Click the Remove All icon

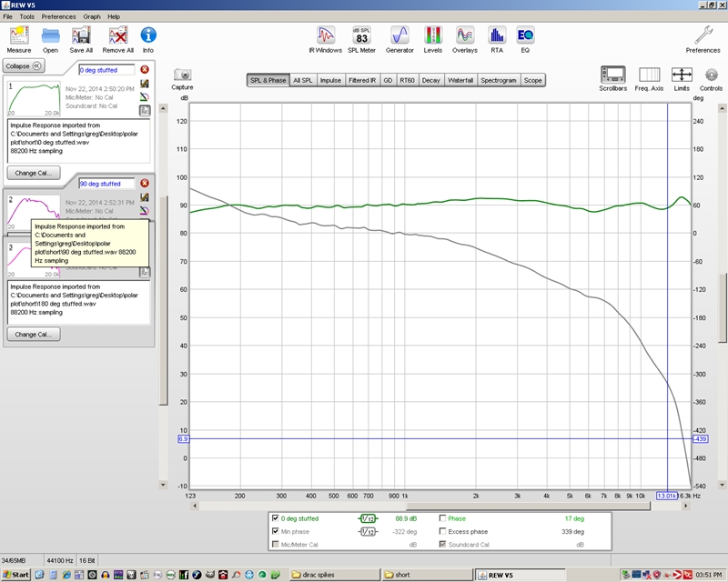pyautogui.click(x=118, y=40)
